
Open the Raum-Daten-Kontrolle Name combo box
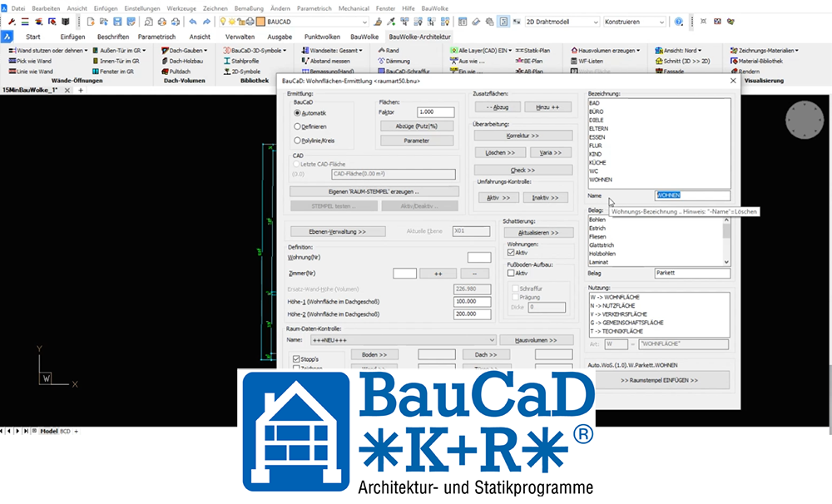(x=404, y=340)
